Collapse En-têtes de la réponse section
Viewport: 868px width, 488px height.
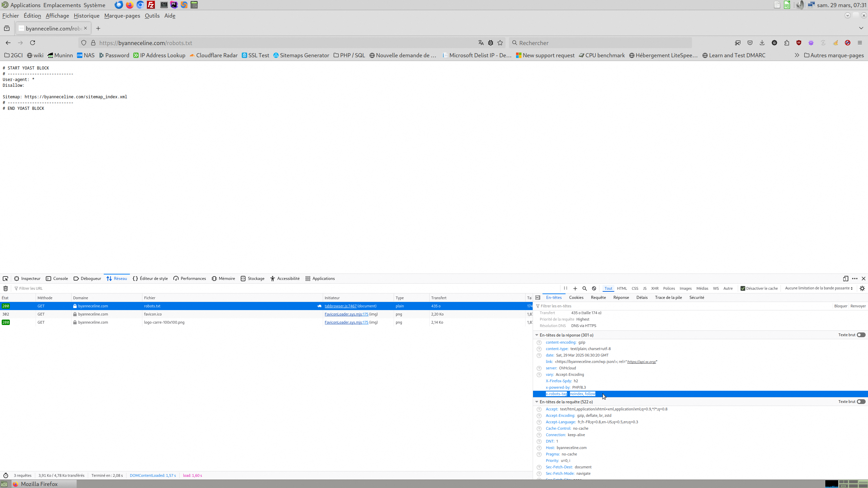(x=537, y=335)
